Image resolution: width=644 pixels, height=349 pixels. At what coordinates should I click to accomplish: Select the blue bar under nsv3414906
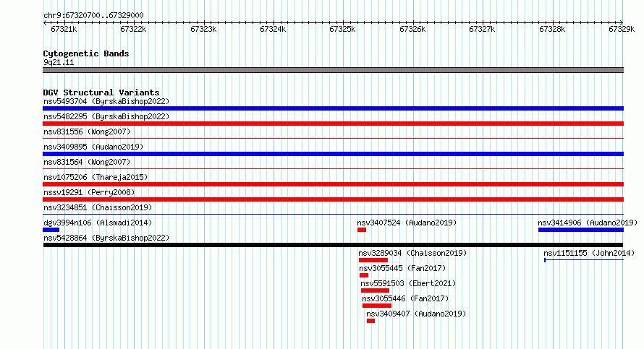tap(581, 230)
